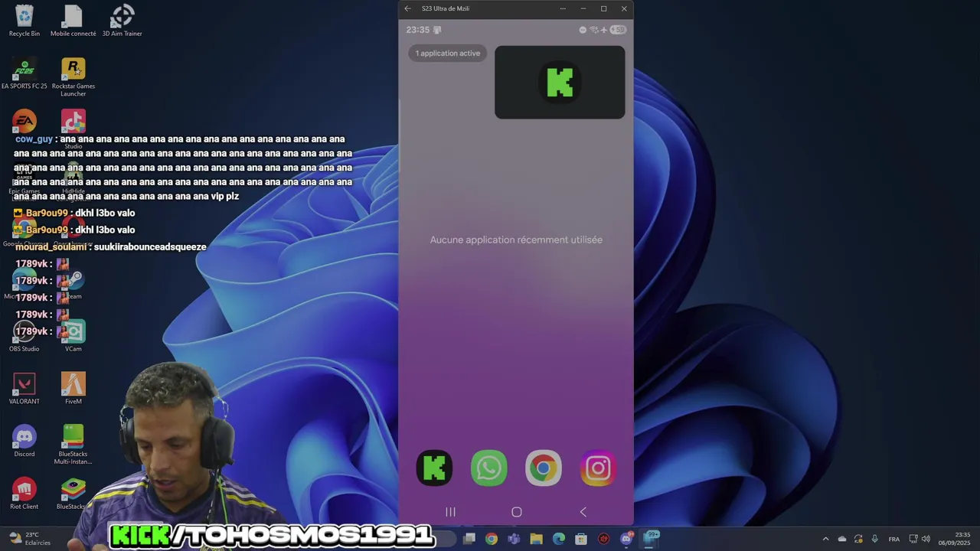
Task: Open Microsoft Store from taskbar
Action: click(581, 539)
